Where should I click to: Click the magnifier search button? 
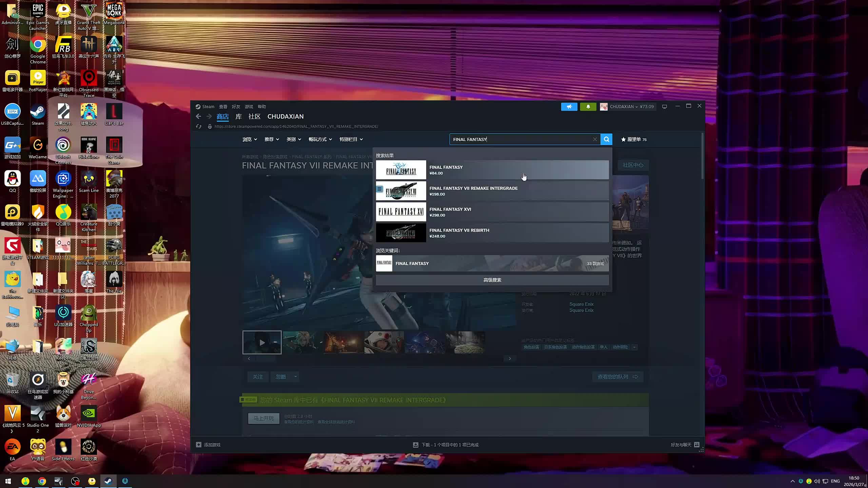(606, 139)
